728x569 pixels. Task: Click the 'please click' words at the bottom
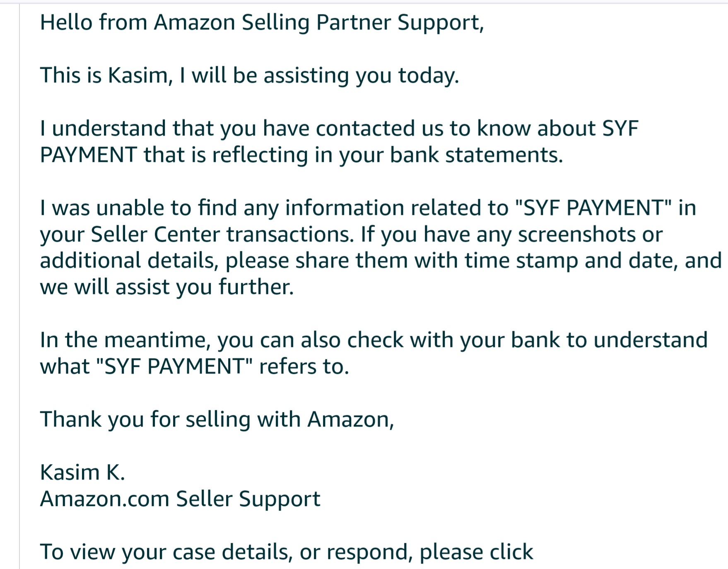[x=476, y=552]
